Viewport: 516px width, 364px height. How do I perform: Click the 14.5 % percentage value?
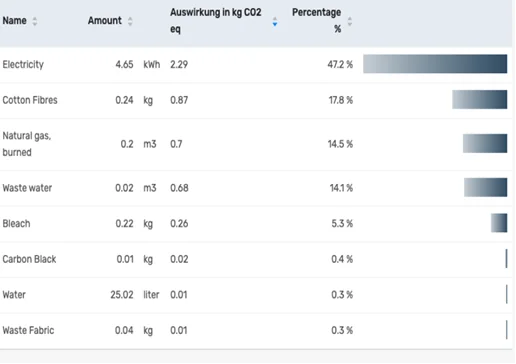click(x=340, y=144)
